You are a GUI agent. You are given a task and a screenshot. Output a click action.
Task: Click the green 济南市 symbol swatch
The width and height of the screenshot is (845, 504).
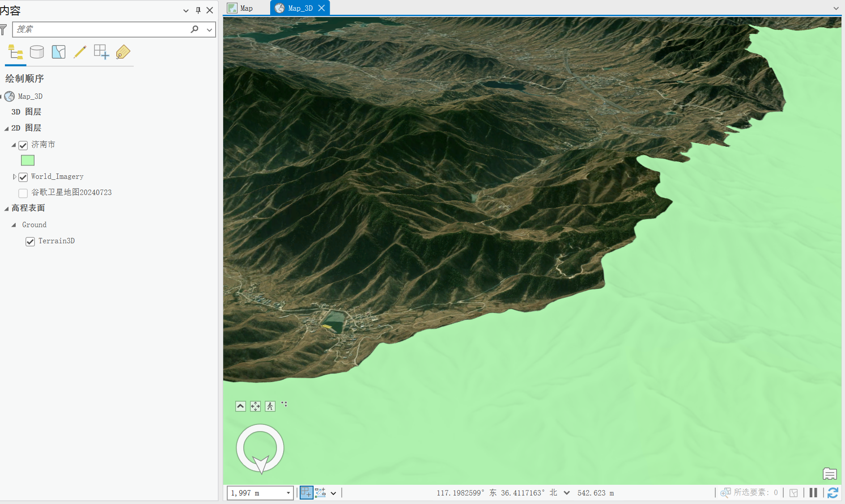coord(28,160)
